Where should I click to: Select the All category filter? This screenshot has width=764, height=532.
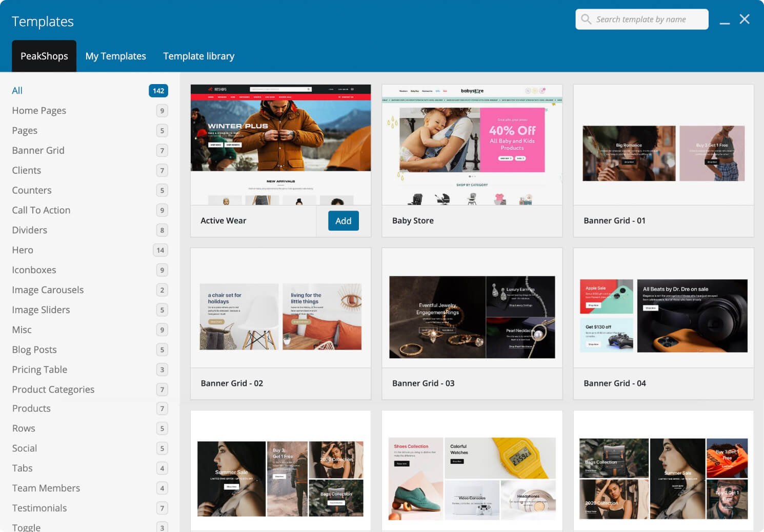point(17,91)
